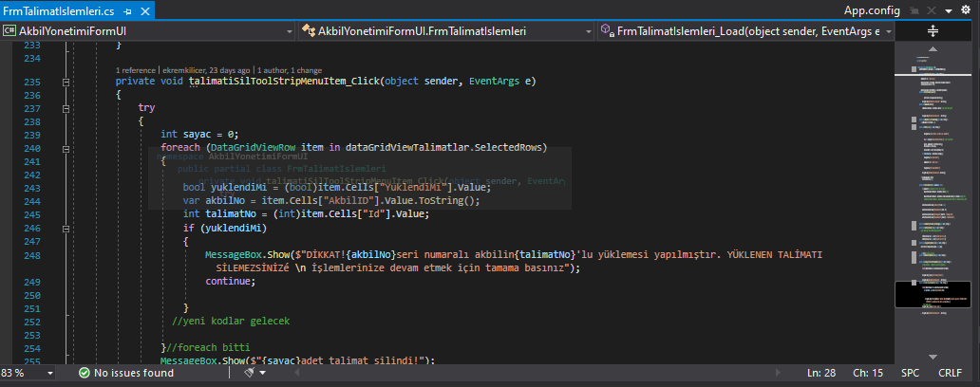Click the horizontal scrollbar right arrow
Image resolution: width=980 pixels, height=387 pixels.
point(778,373)
